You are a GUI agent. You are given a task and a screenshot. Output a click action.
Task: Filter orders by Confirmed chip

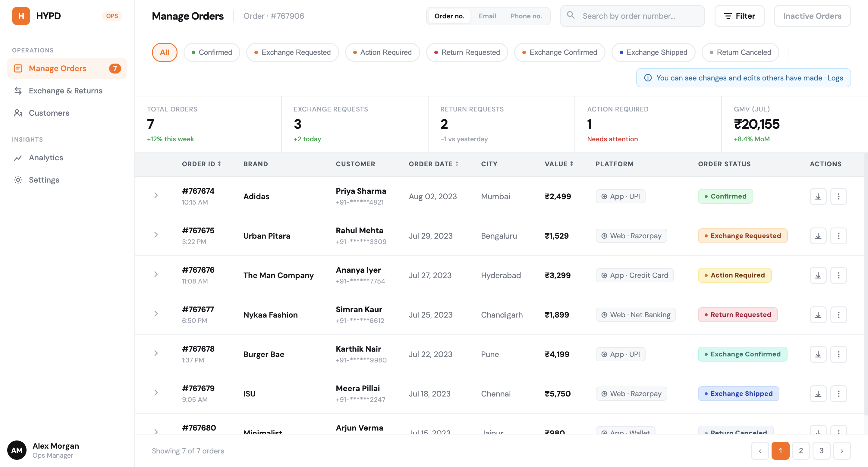212,52
